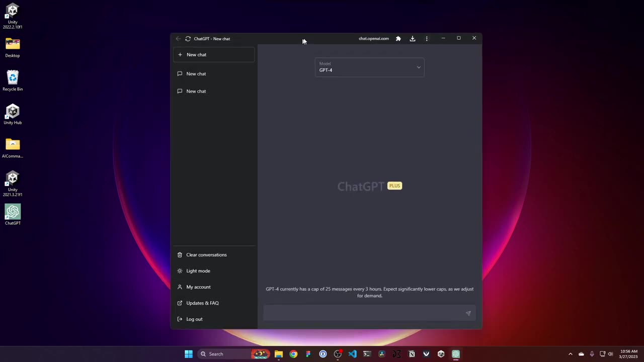644x362 pixels.
Task: Click the GPT-4 message cap notice text
Action: (x=370, y=292)
